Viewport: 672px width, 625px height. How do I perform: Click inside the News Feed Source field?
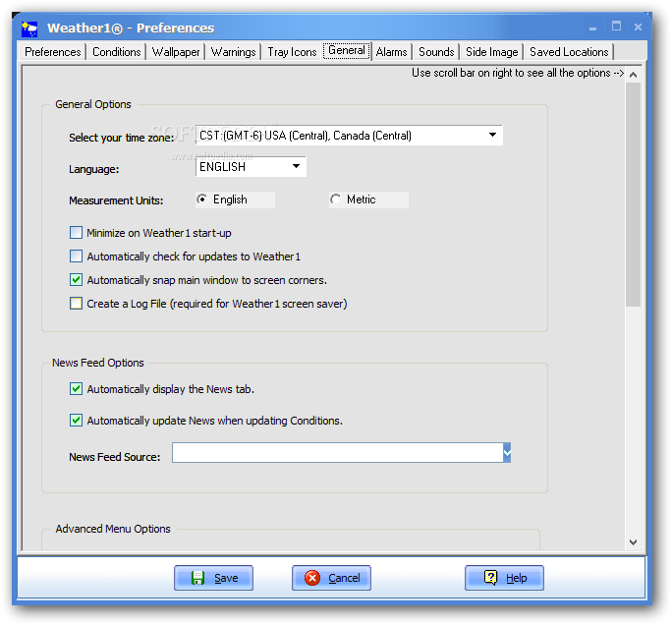[338, 453]
